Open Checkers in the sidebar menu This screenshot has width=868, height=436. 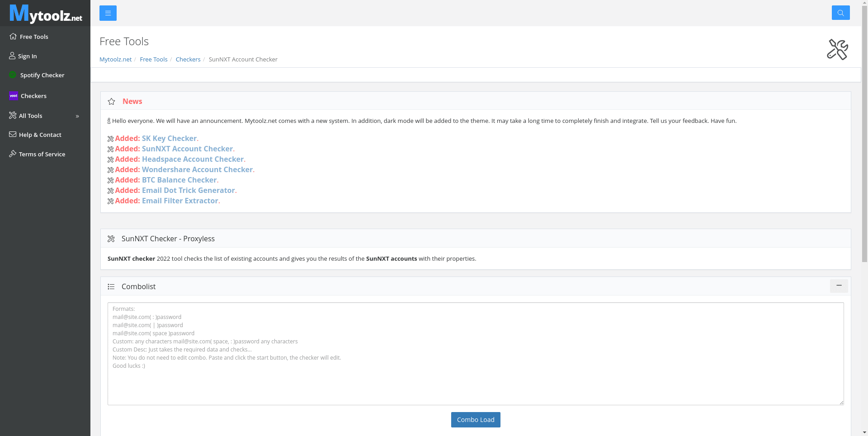33,96
